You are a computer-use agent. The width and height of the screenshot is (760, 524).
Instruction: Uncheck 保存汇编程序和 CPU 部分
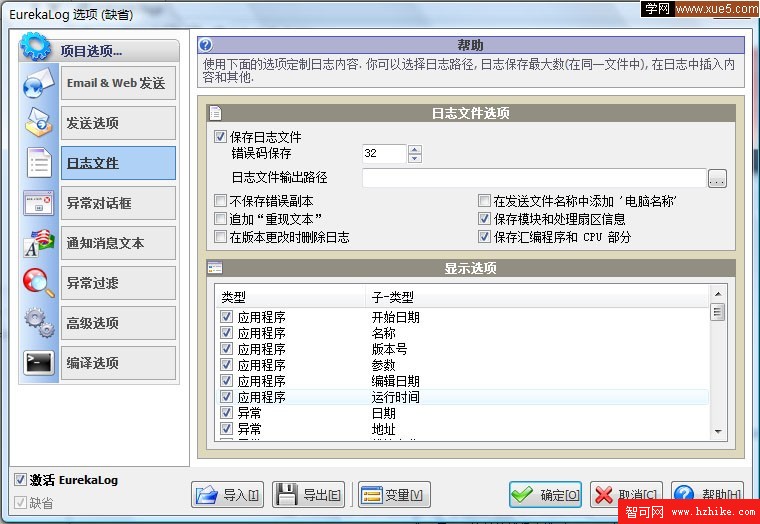pyautogui.click(x=484, y=237)
